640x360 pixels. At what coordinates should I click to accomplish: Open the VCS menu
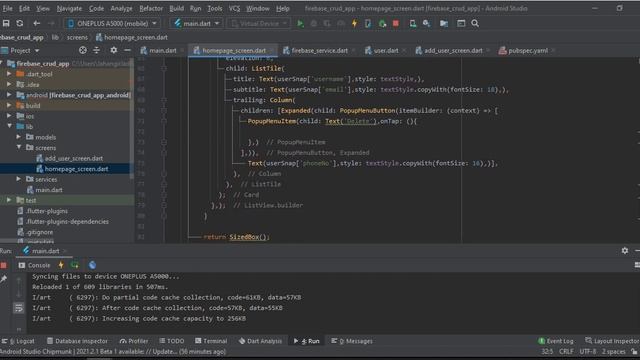[234, 9]
